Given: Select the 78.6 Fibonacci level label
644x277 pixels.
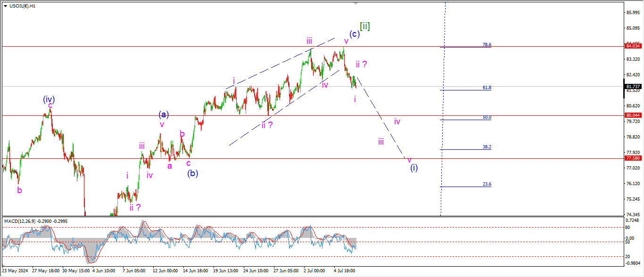Looking at the screenshot, I should point(487,44).
